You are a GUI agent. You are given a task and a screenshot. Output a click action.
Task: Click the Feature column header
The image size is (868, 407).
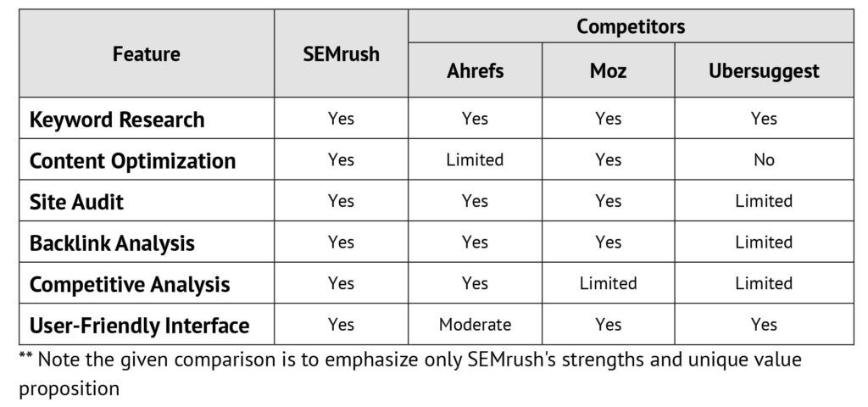(x=147, y=53)
